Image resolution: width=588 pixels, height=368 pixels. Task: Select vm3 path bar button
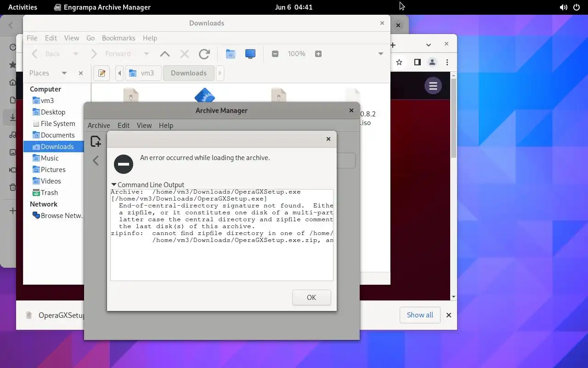tap(143, 73)
